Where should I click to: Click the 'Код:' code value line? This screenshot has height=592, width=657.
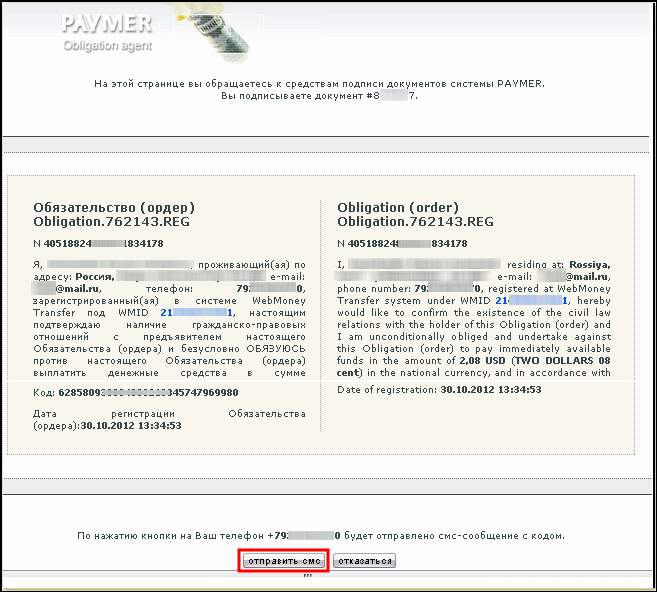[136, 393]
